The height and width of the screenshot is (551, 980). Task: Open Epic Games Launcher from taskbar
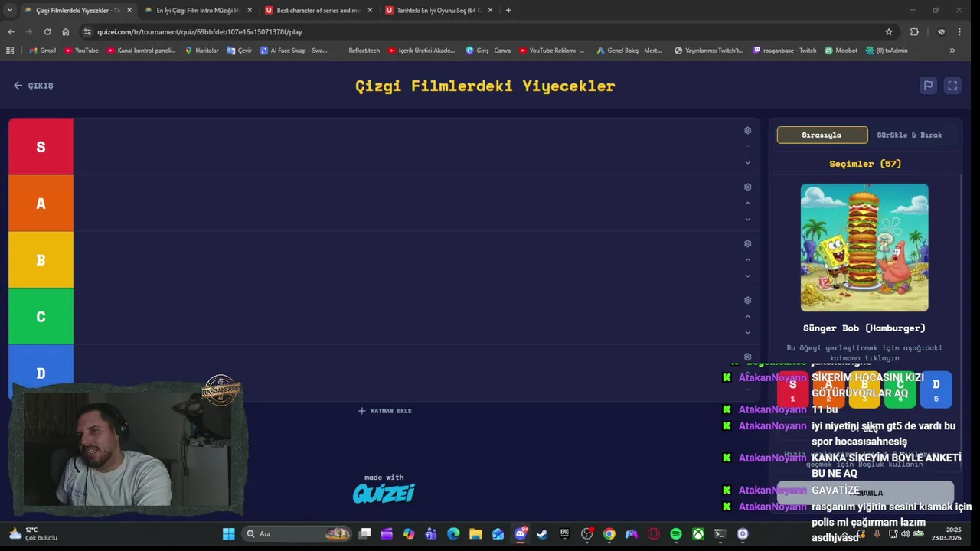tap(564, 533)
